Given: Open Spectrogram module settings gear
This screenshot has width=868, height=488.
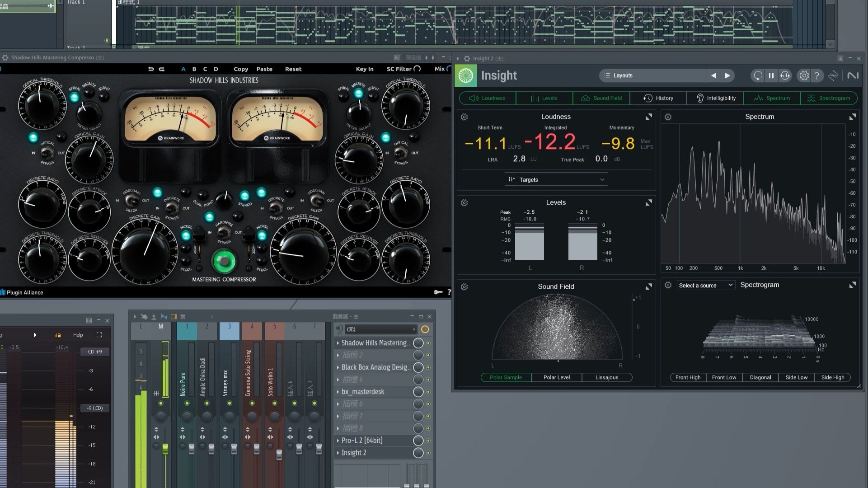Looking at the screenshot, I should pos(668,285).
